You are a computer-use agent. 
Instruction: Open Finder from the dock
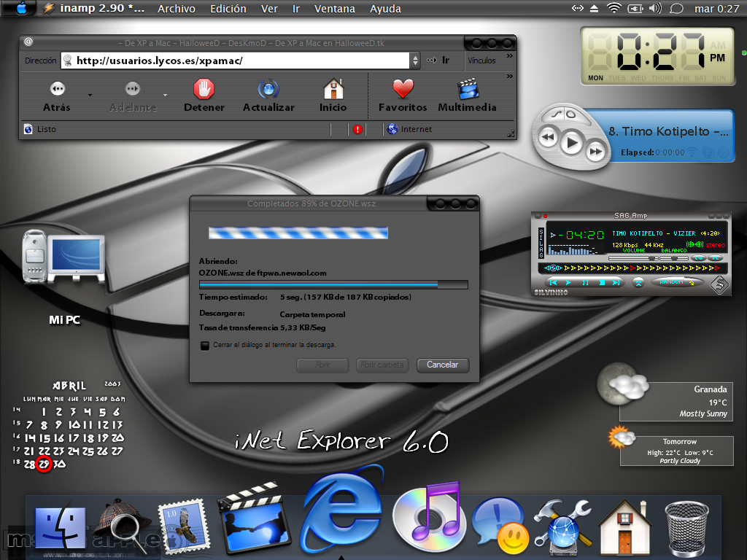click(x=60, y=528)
